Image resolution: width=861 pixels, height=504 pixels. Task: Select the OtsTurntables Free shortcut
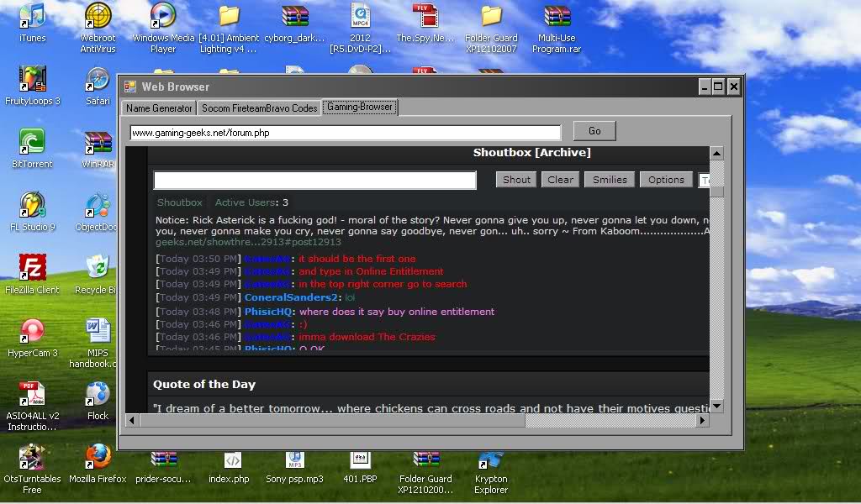(33, 469)
